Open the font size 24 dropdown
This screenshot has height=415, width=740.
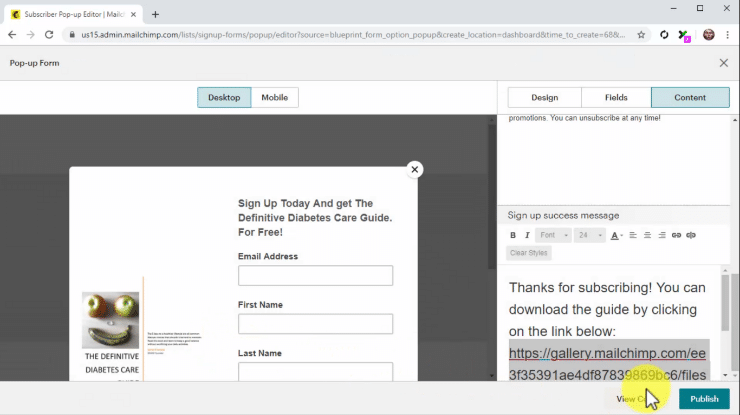589,235
